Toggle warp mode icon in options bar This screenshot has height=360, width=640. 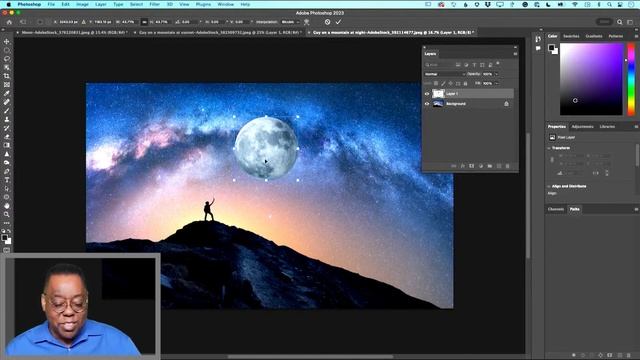(307, 22)
